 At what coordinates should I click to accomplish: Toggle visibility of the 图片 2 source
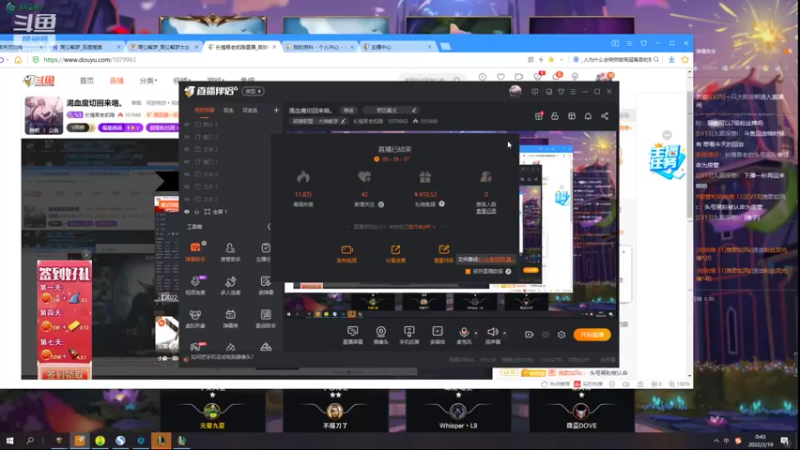coord(187,124)
